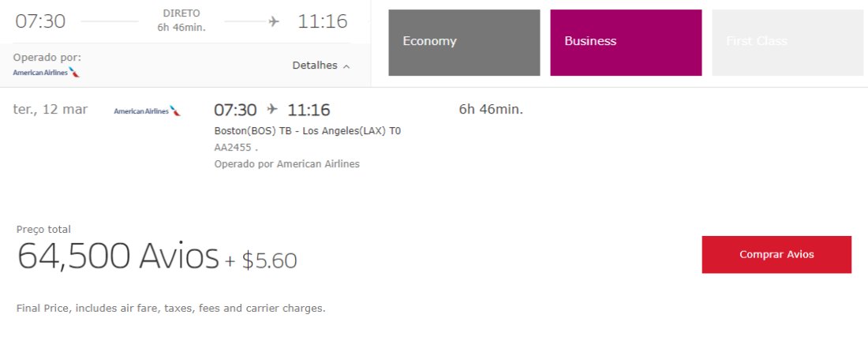The width and height of the screenshot is (868, 352).
Task: Click the AA2455 flight number text
Action: pos(233,148)
